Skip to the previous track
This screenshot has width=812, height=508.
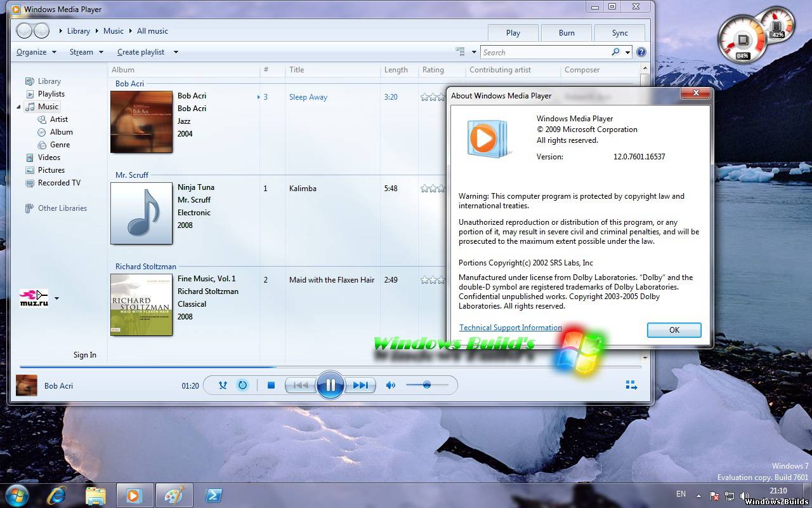(x=301, y=385)
